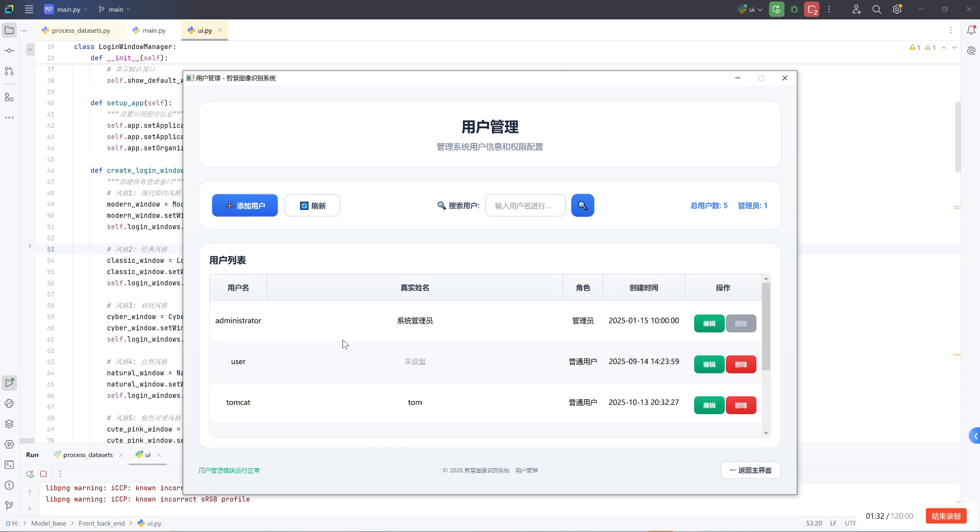
Task: Edit the tomcat user via its green 编辑 button
Action: click(708, 405)
